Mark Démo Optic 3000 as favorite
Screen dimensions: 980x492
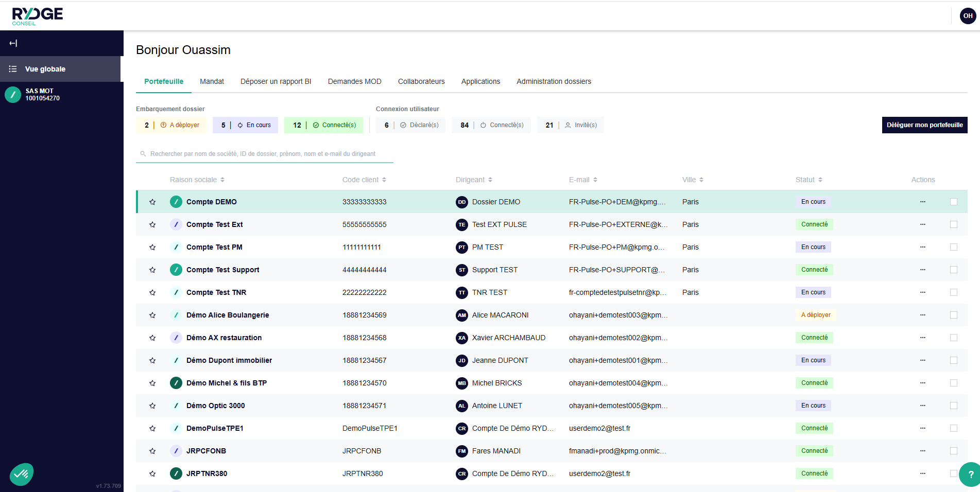coord(152,406)
